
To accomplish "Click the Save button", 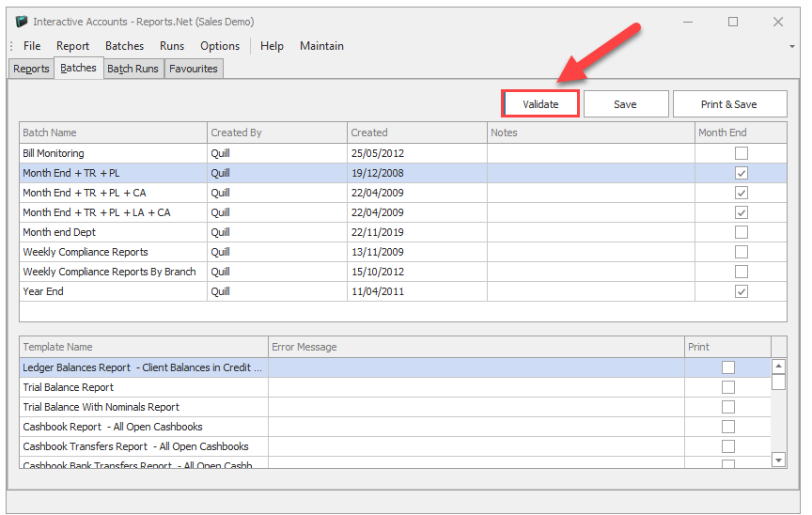I will tap(626, 104).
